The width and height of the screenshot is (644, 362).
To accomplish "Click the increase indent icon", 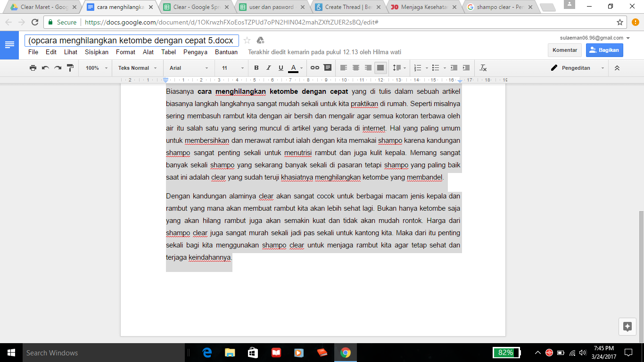I will pos(466,68).
